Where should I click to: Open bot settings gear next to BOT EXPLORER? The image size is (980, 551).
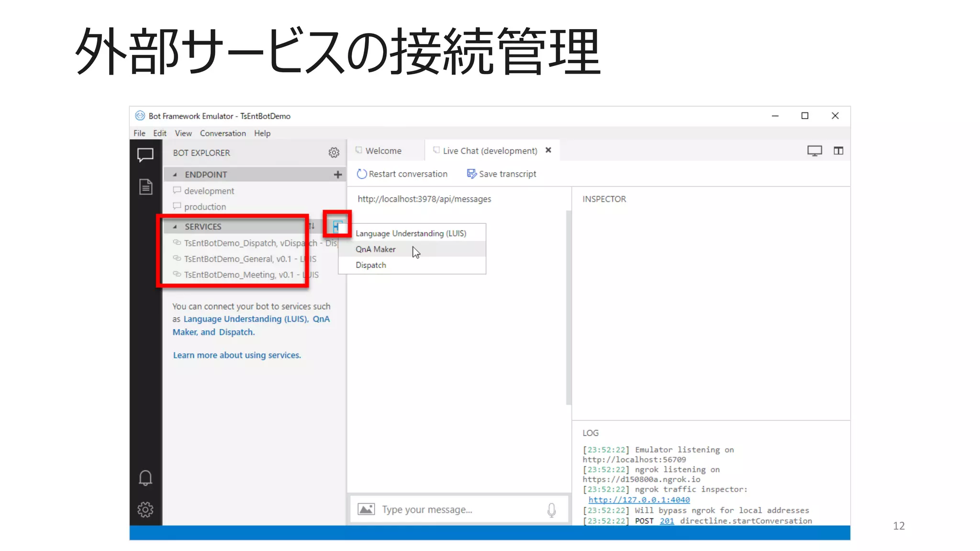coord(334,153)
